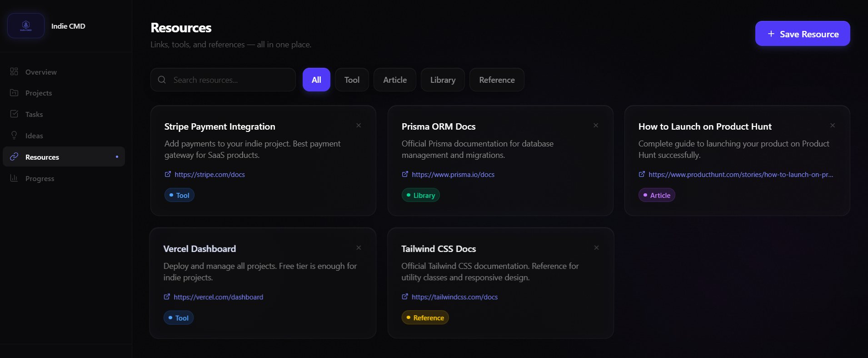Viewport: 868px width, 358px height.
Task: Click external link icon beside tailwindcss.com URL
Action: [405, 297]
